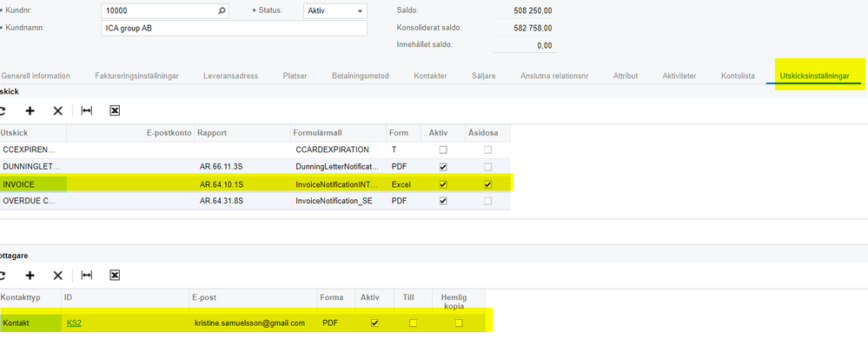Select the DUNNINGLET utskick row
The width and height of the screenshot is (868, 339).
pyautogui.click(x=255, y=167)
